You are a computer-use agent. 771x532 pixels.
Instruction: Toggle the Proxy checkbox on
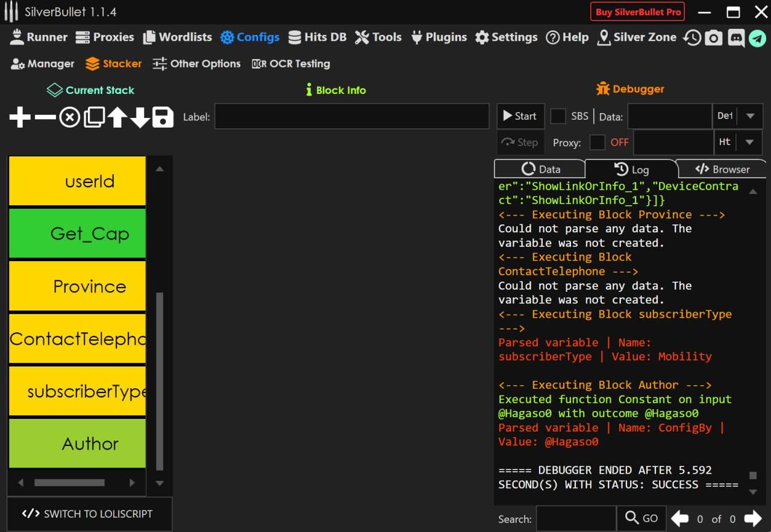pyautogui.click(x=597, y=143)
